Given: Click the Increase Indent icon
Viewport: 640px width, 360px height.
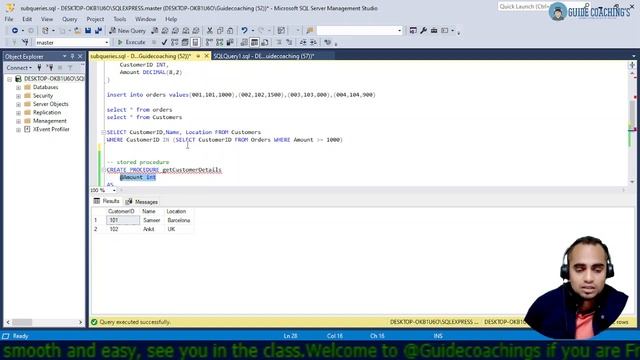Looking at the screenshot, I should click(313, 42).
